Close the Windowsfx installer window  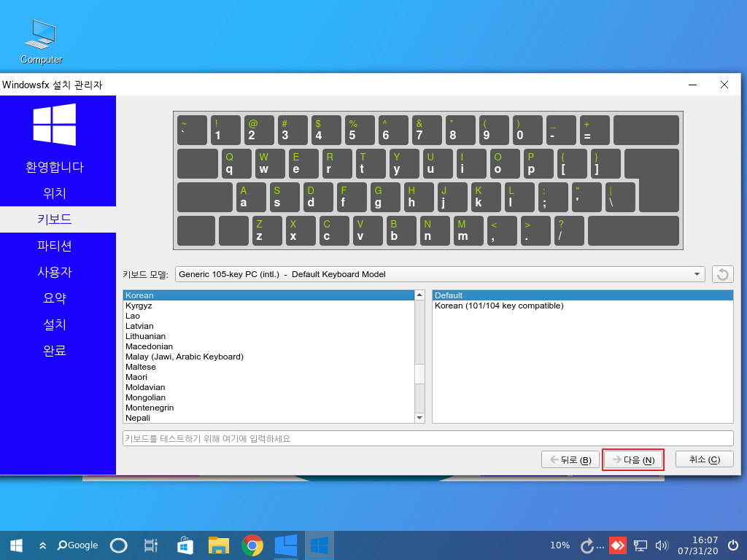click(x=724, y=85)
